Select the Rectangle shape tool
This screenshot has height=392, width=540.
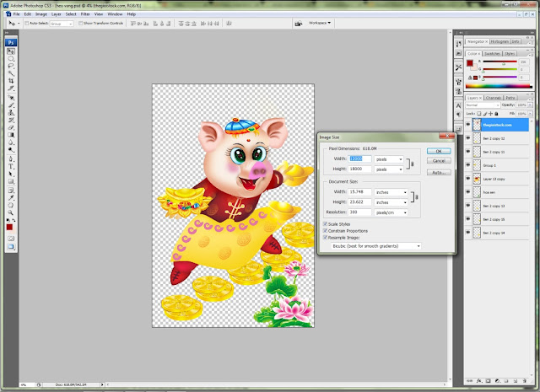pyautogui.click(x=11, y=181)
